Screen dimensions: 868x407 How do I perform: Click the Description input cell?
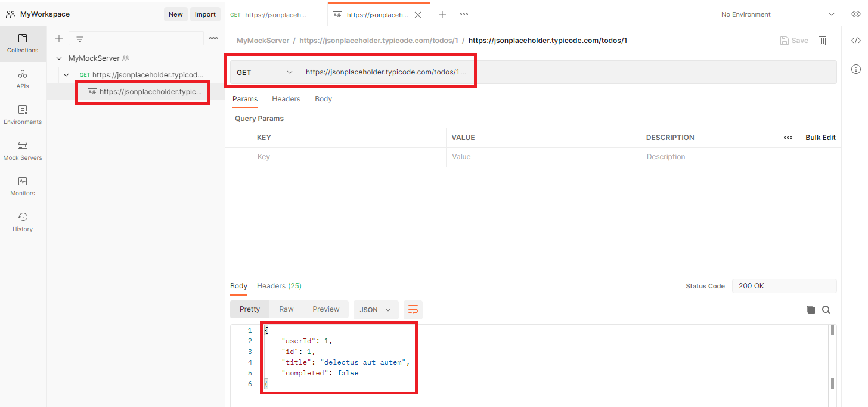click(741, 157)
